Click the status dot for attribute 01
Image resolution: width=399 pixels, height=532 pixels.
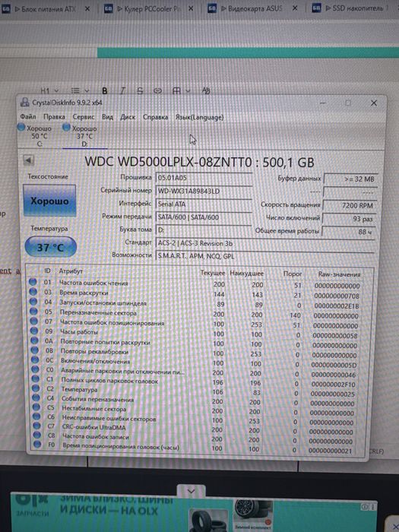click(x=33, y=282)
